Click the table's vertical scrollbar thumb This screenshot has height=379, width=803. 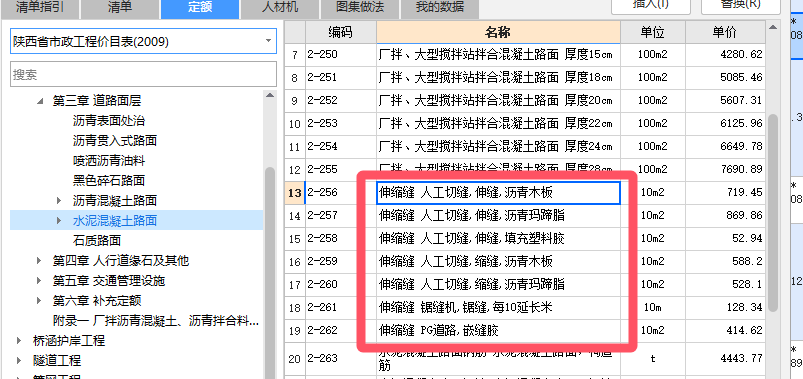click(773, 213)
